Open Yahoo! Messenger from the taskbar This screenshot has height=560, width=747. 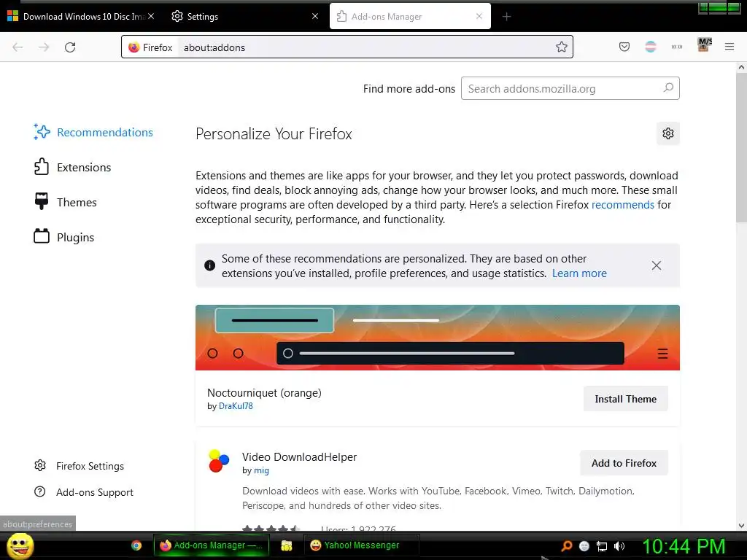pos(362,545)
